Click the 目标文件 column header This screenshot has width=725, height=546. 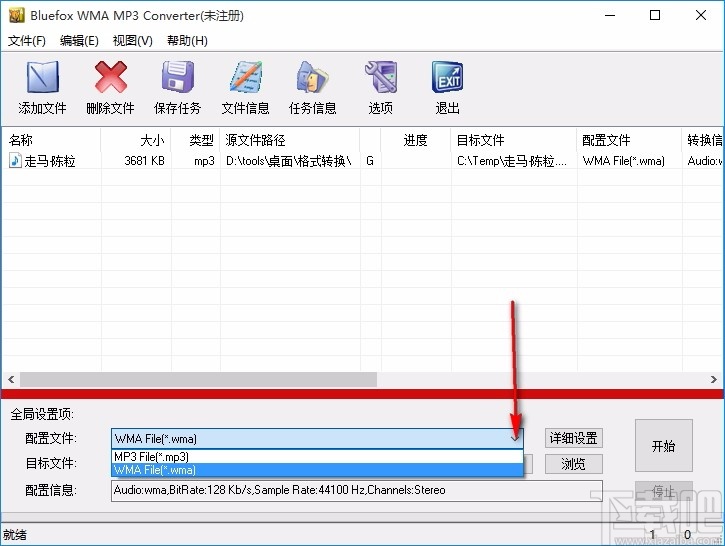514,140
